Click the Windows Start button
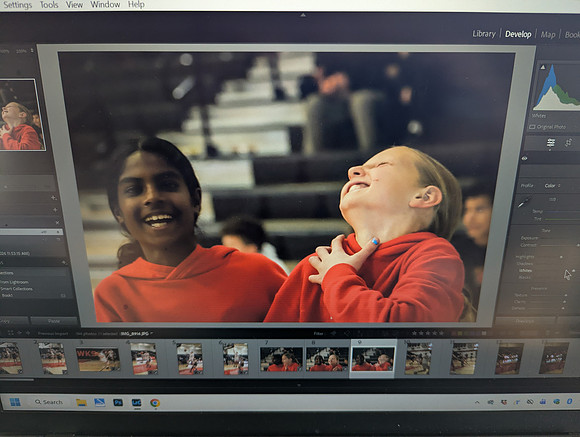The width and height of the screenshot is (580, 437). click(x=15, y=402)
